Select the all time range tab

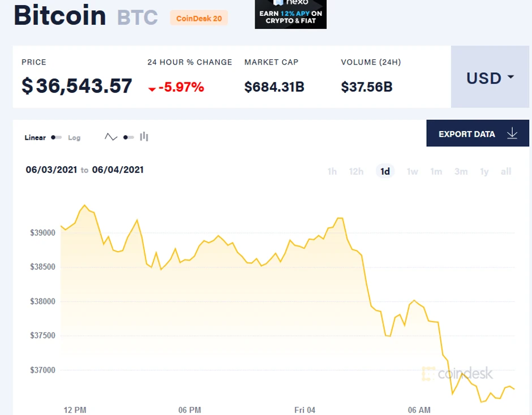click(x=506, y=171)
